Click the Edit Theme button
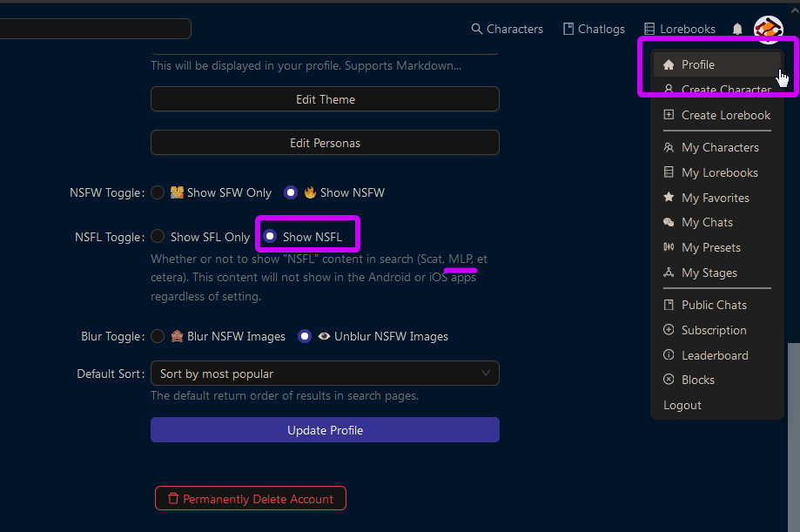800x532 pixels. click(325, 99)
